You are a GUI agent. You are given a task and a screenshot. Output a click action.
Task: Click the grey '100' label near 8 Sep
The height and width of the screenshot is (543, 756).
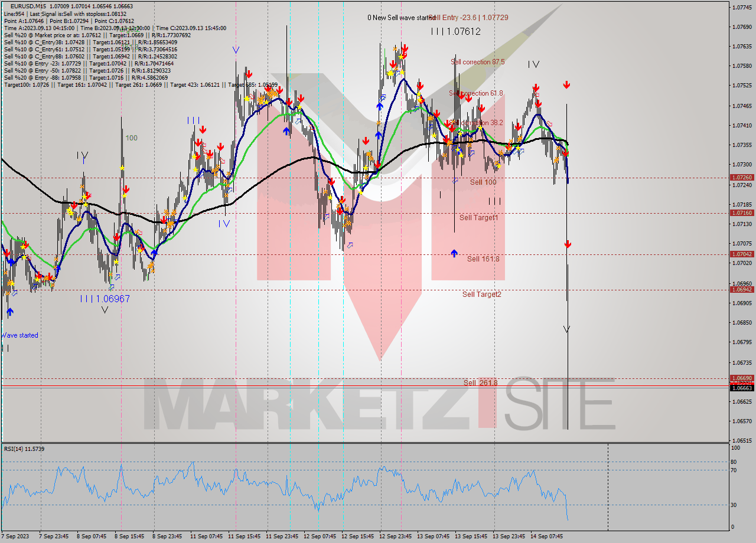click(131, 138)
